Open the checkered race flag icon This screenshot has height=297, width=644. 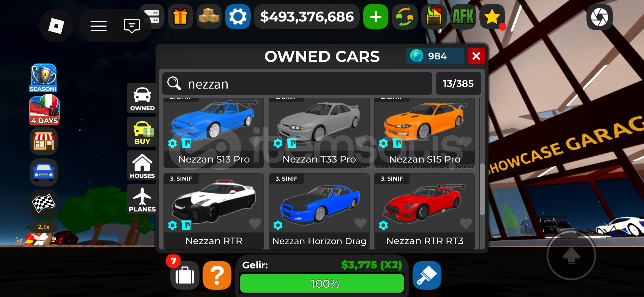pos(44,204)
